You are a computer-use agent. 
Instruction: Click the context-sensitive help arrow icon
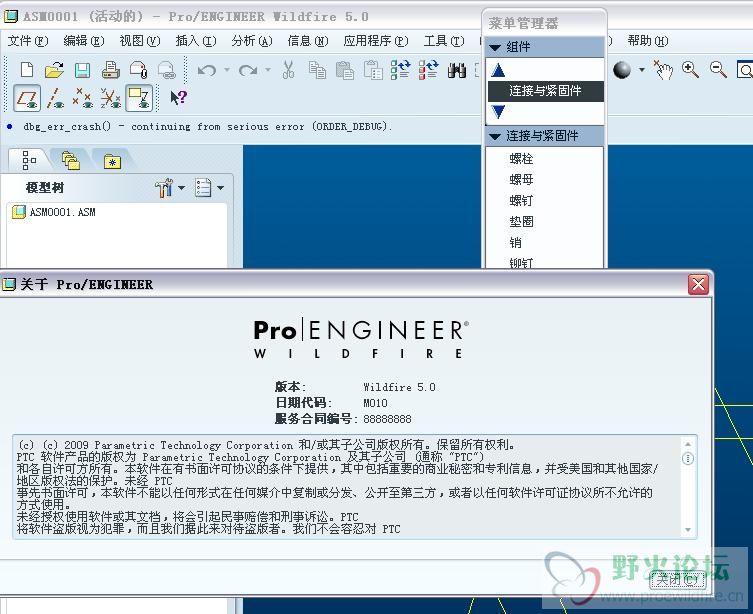click(x=178, y=97)
